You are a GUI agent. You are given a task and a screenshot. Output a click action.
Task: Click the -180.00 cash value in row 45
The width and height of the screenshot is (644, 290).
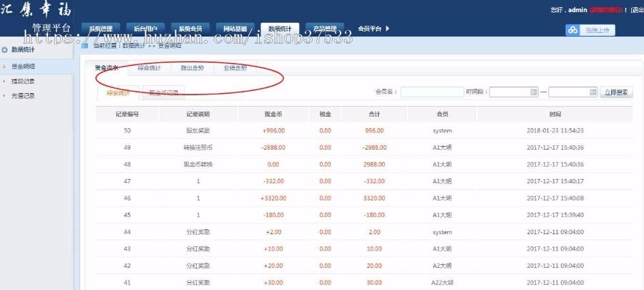273,215
